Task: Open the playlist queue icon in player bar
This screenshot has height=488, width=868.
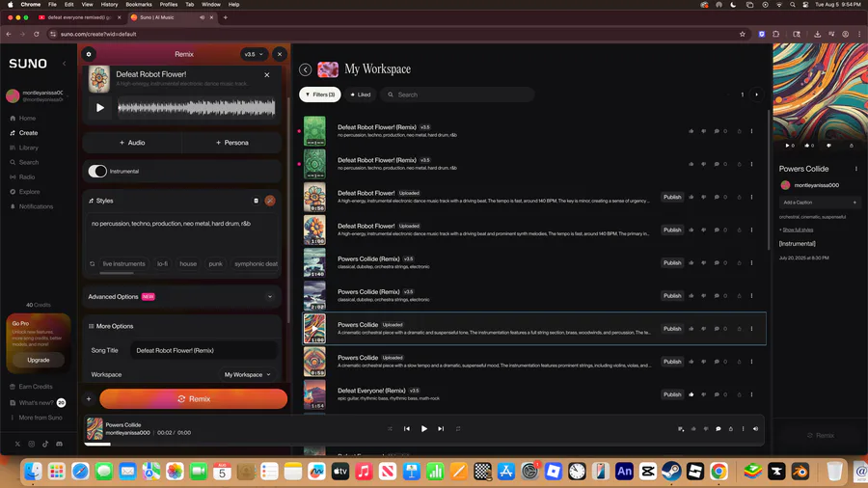Action: (x=681, y=429)
